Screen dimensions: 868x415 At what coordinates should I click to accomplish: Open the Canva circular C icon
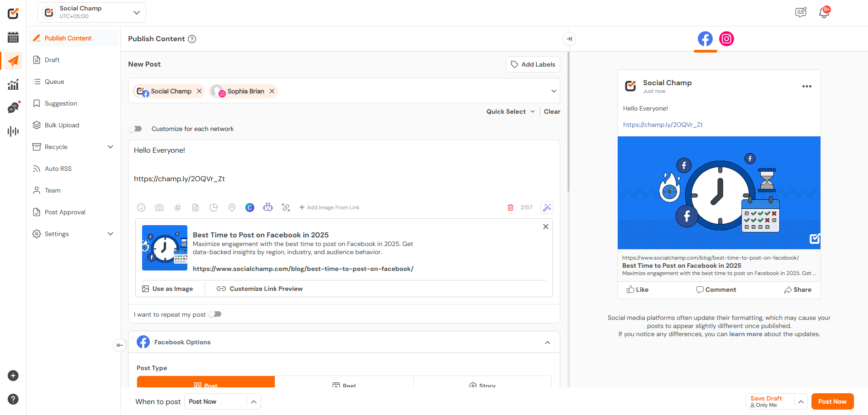click(250, 207)
